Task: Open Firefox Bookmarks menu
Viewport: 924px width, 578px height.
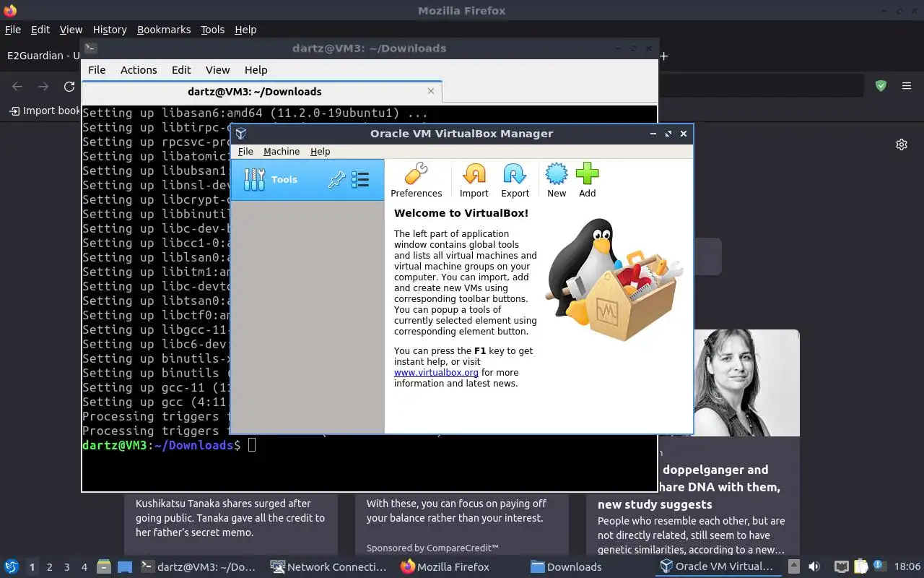Action: coord(164,30)
